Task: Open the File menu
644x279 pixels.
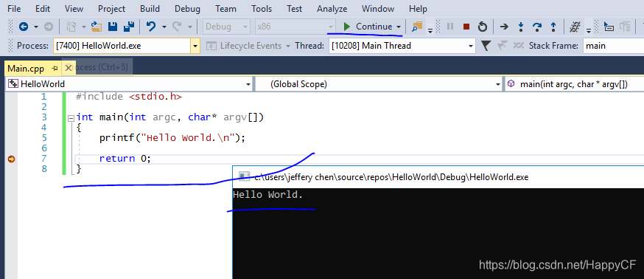Action: 15,9
